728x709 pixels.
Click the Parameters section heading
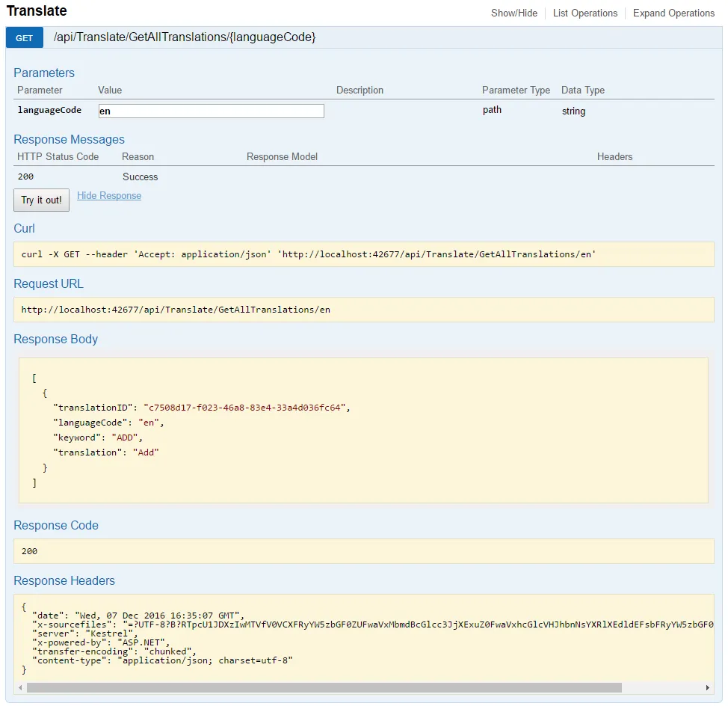click(44, 73)
